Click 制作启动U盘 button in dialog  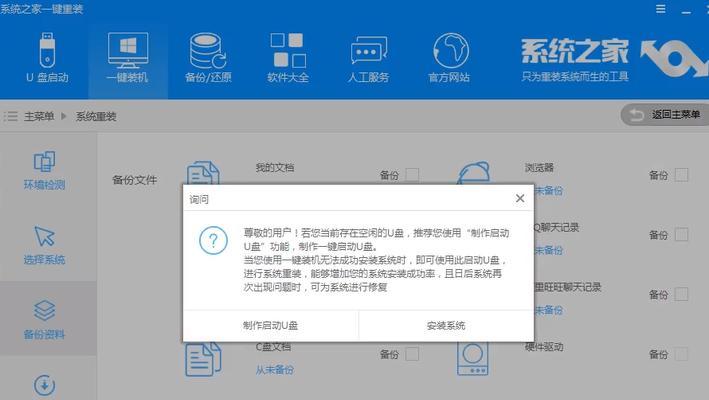270,325
